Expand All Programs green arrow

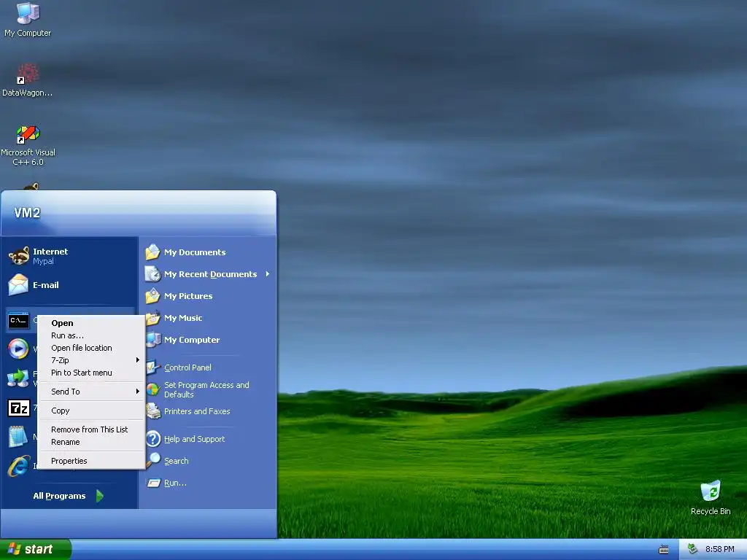[99, 496]
